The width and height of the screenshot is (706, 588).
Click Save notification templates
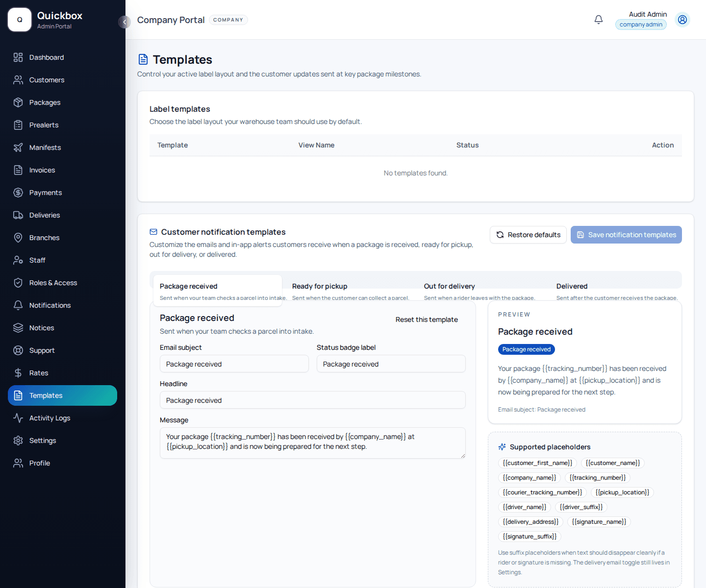(626, 235)
